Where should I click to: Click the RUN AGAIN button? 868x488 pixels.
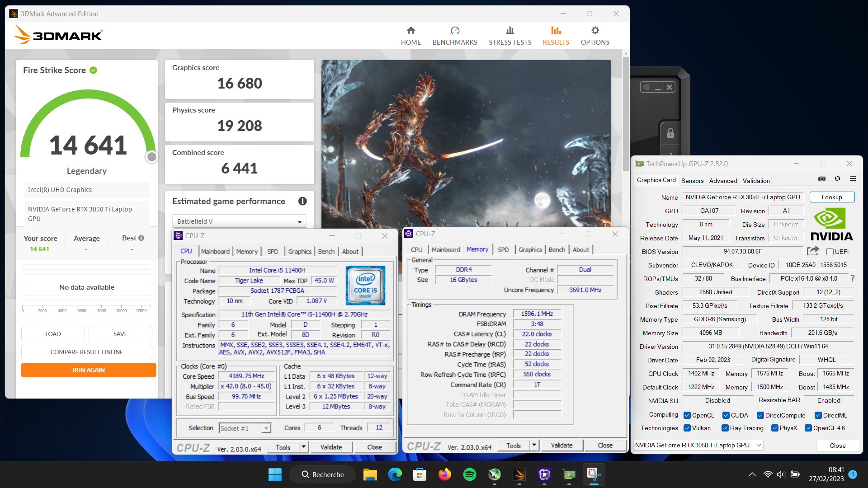click(89, 370)
